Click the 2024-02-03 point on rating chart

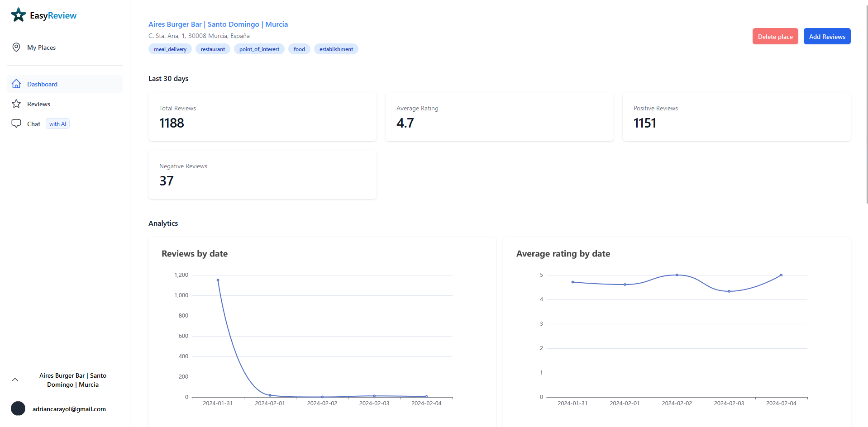pyautogui.click(x=729, y=291)
